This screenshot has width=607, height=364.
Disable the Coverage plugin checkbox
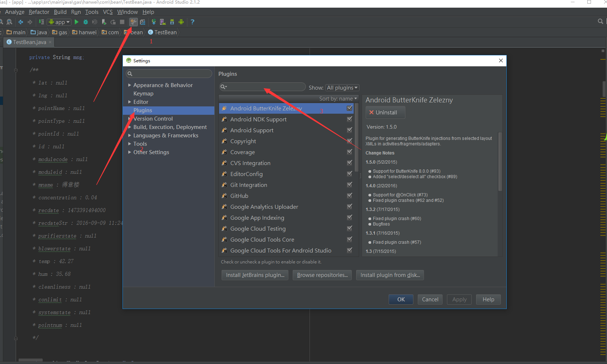click(350, 152)
